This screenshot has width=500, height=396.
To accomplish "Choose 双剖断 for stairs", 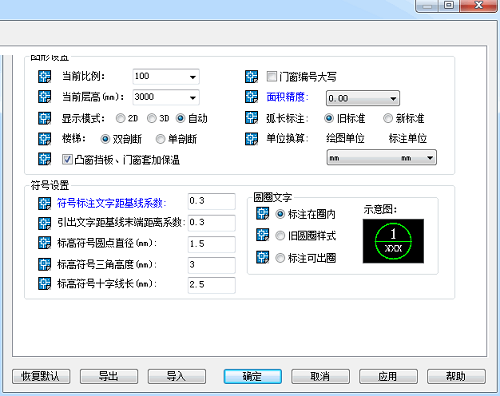I will 105,139.
